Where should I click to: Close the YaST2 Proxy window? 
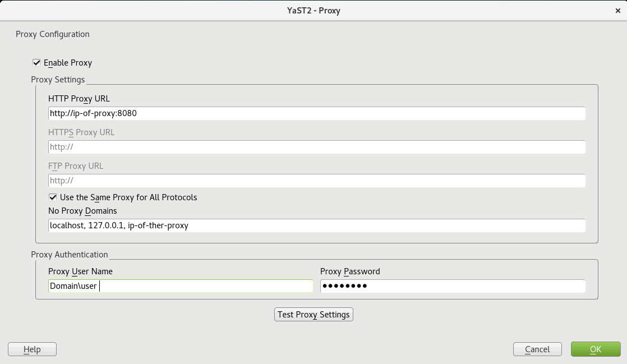coord(618,11)
